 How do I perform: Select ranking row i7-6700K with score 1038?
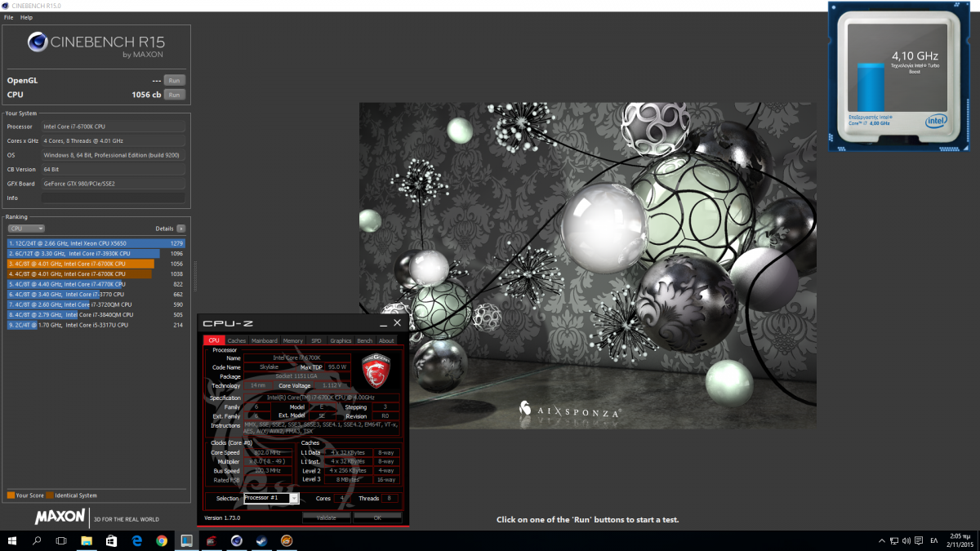click(x=96, y=273)
